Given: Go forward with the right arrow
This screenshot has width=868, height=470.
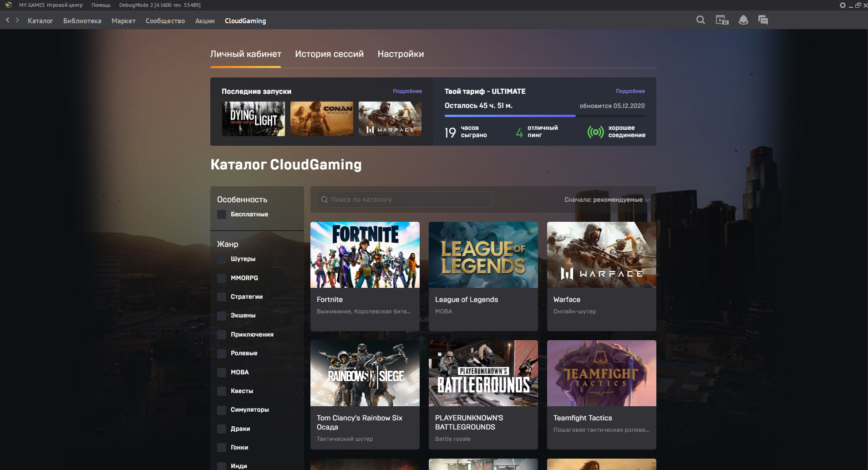Looking at the screenshot, I should click(x=18, y=20).
